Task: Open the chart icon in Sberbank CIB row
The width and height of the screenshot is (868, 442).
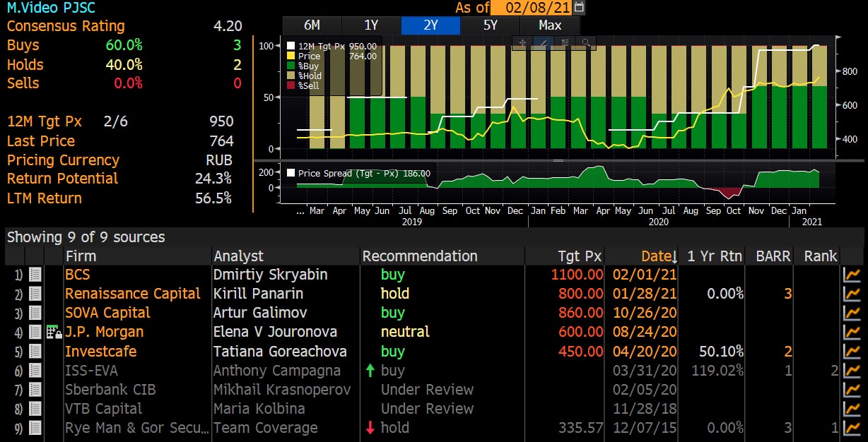Action: (852, 390)
